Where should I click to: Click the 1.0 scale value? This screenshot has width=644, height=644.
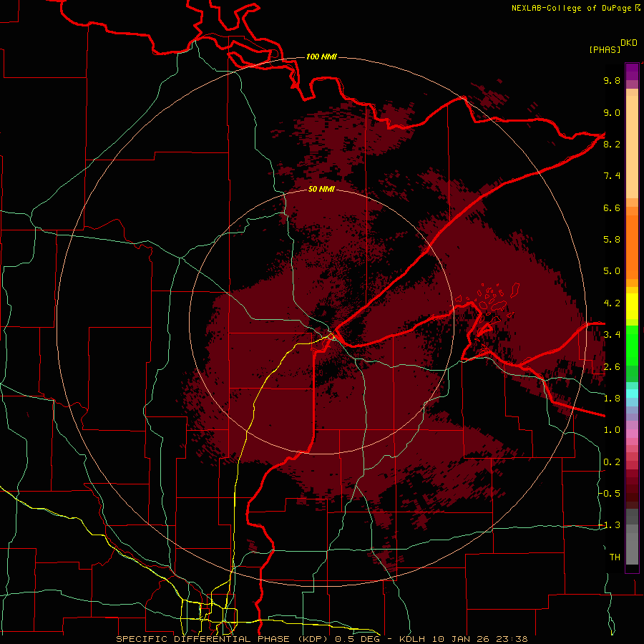612,430
